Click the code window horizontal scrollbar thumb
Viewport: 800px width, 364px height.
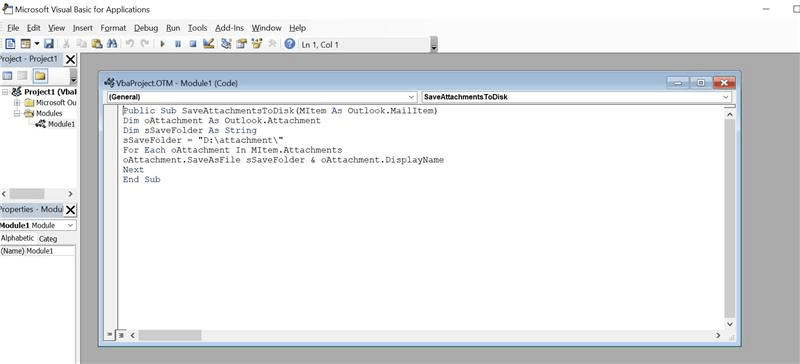tap(170, 335)
